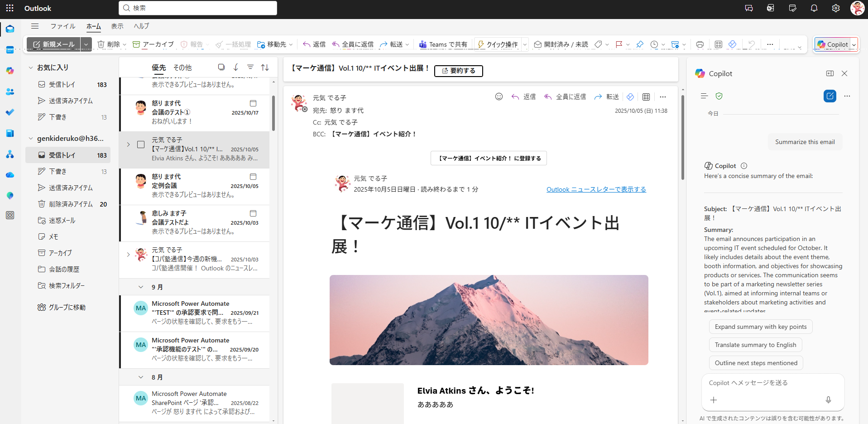Start a new Copilot chat with the blue icon
Screen dimensions: 868x424
click(830, 96)
